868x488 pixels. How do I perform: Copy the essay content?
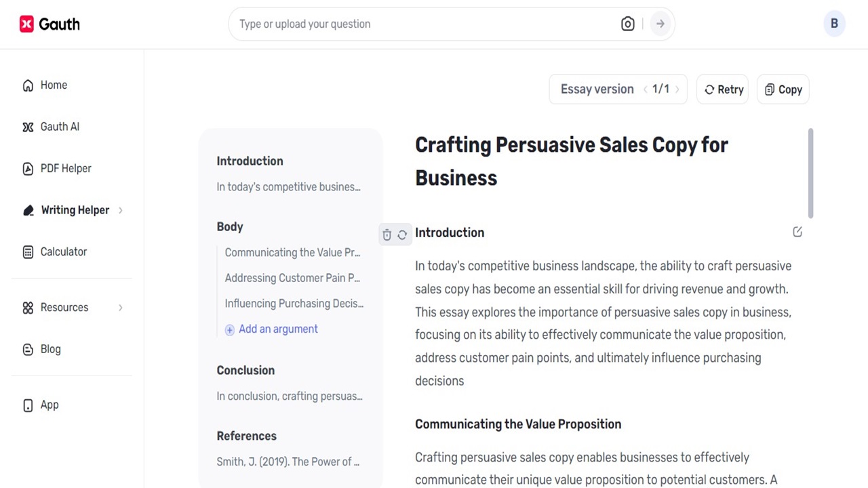click(x=783, y=89)
